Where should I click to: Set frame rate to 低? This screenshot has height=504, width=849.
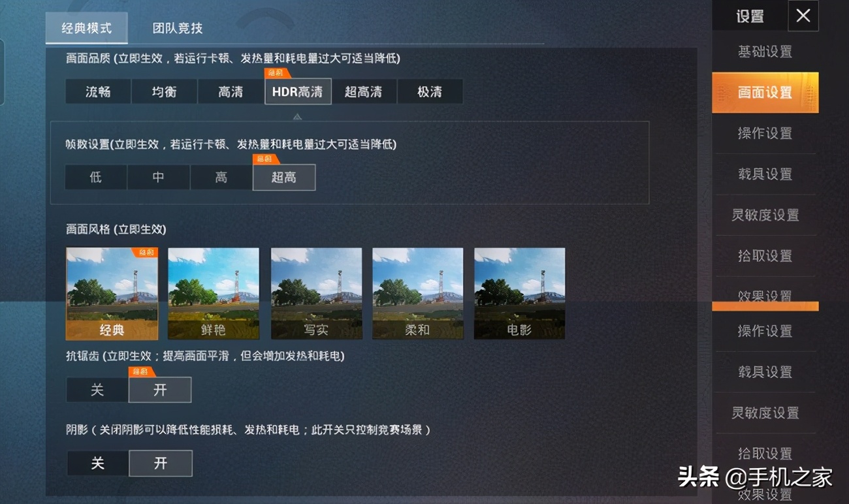(x=96, y=177)
